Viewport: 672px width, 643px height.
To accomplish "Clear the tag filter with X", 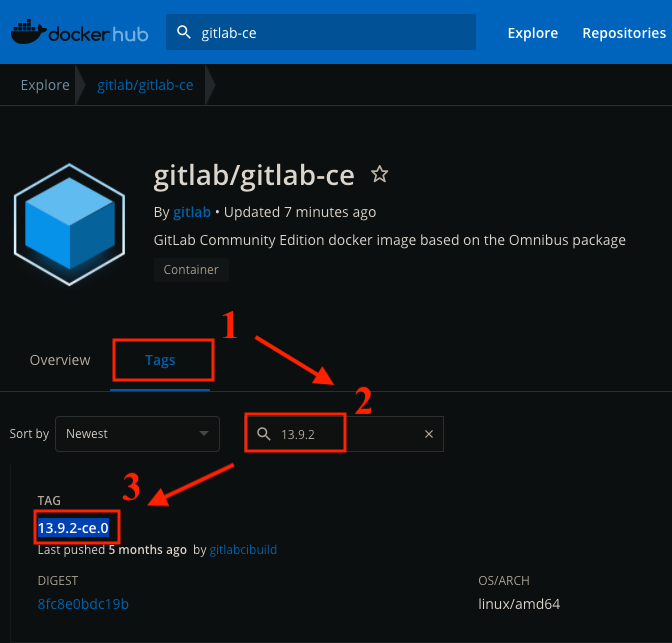I will point(429,434).
